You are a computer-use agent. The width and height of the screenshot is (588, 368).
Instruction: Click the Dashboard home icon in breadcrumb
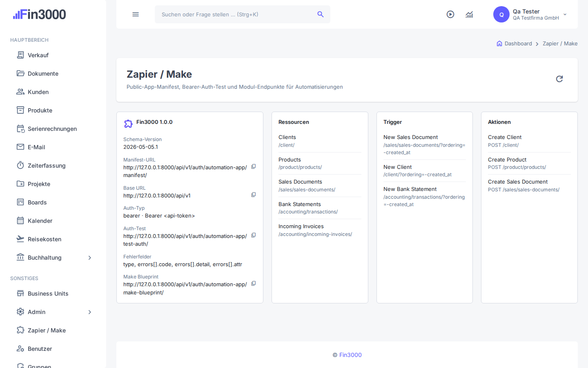pyautogui.click(x=499, y=43)
